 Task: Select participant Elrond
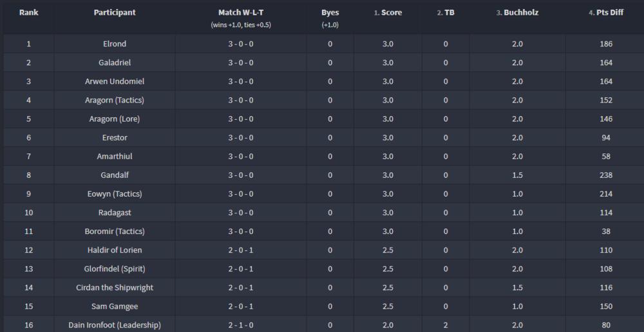pos(115,44)
